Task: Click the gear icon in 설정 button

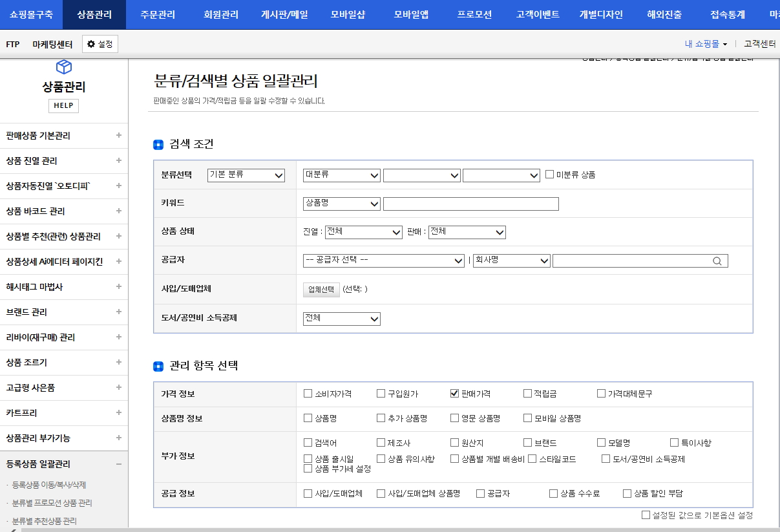Action: [91, 44]
